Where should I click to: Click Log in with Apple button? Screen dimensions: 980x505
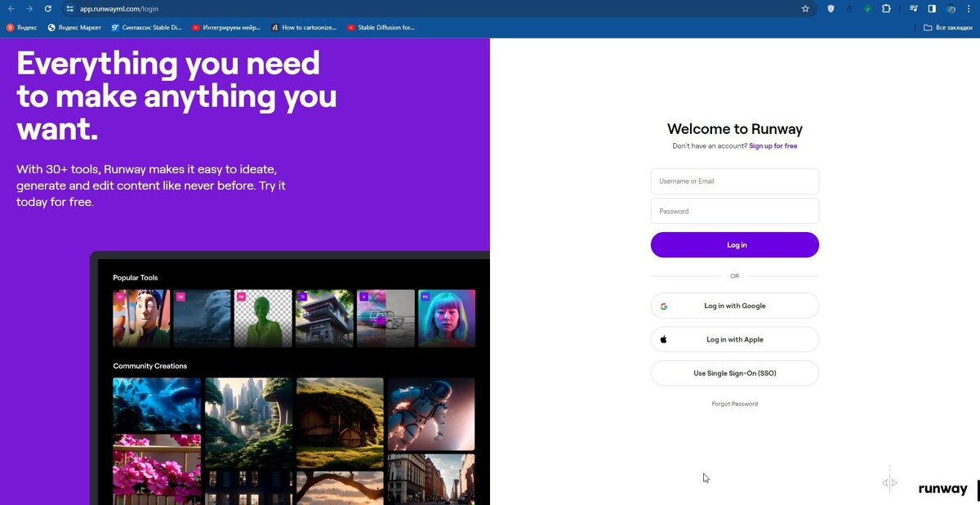(x=735, y=340)
